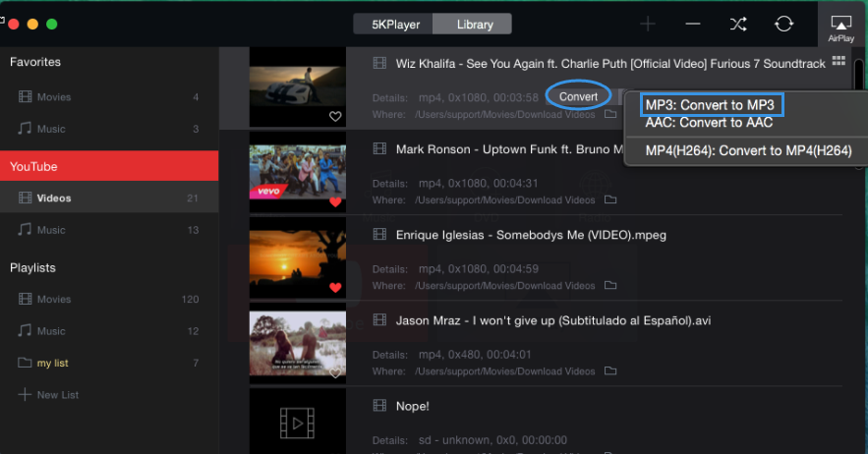
Task: Select the Favorites section header
Action: 34,62
